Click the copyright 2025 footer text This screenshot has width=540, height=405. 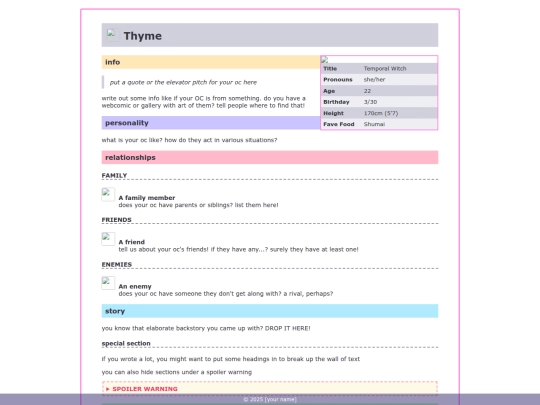(x=270, y=399)
